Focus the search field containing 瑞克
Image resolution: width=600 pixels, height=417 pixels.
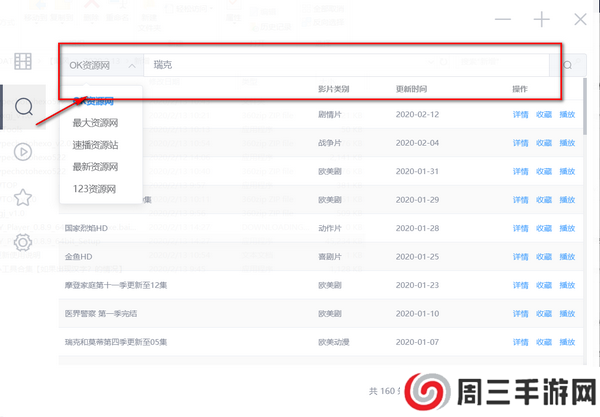(346, 65)
